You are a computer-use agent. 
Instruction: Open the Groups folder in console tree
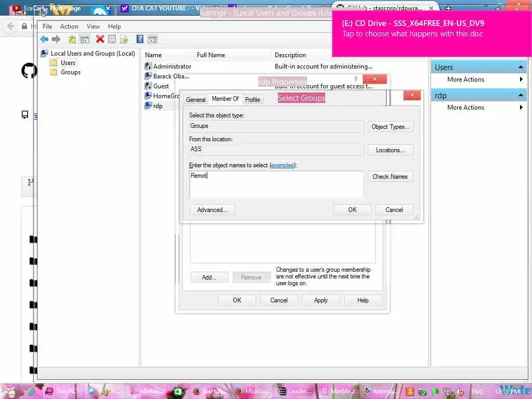click(71, 72)
